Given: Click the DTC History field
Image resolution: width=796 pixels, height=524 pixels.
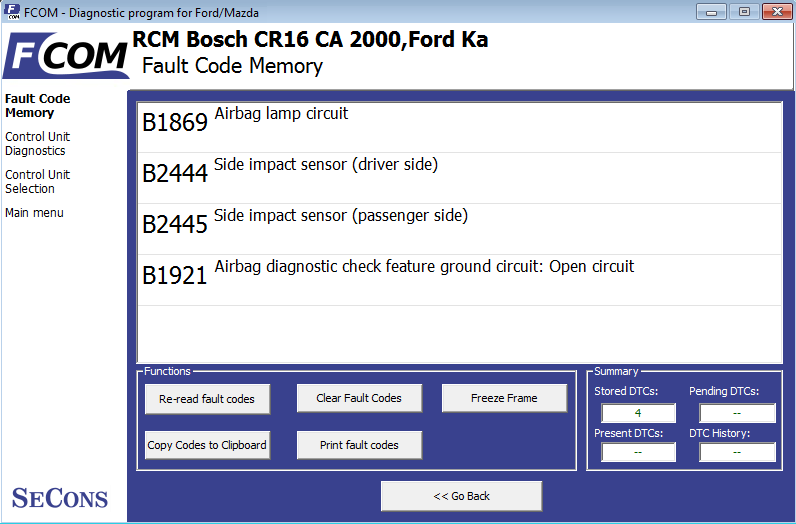Looking at the screenshot, I should pyautogui.click(x=737, y=452).
